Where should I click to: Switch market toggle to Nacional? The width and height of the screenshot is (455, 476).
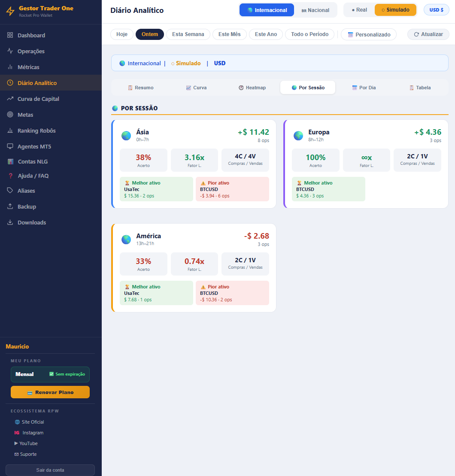315,10
